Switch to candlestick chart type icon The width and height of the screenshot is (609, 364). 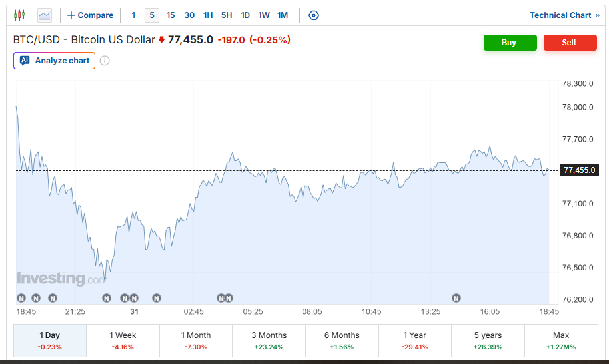click(19, 15)
